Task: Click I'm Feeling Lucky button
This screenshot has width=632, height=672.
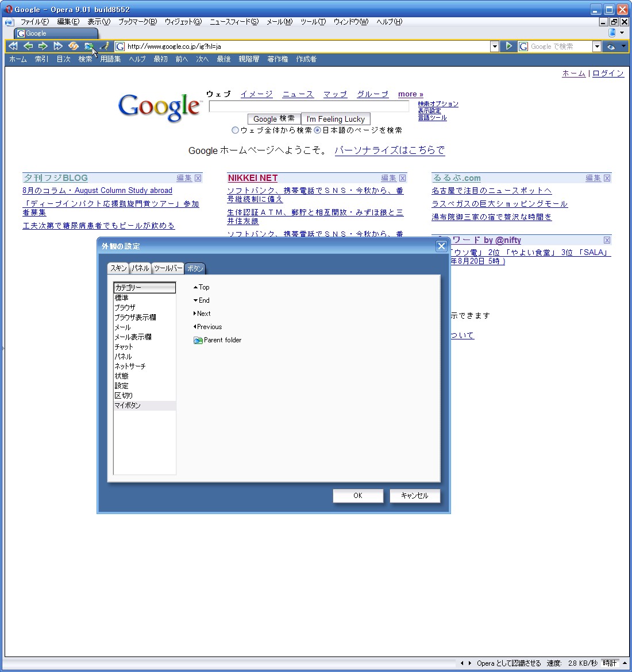Action: pos(336,119)
